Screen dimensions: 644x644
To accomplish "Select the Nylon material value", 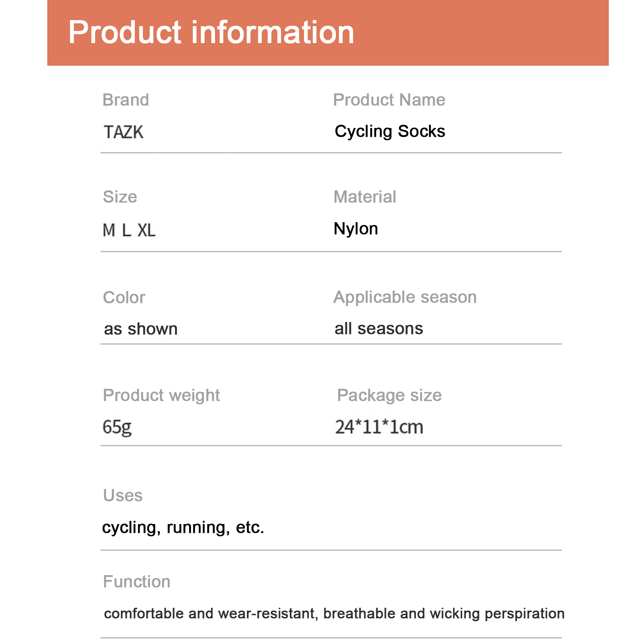I will point(356,229).
